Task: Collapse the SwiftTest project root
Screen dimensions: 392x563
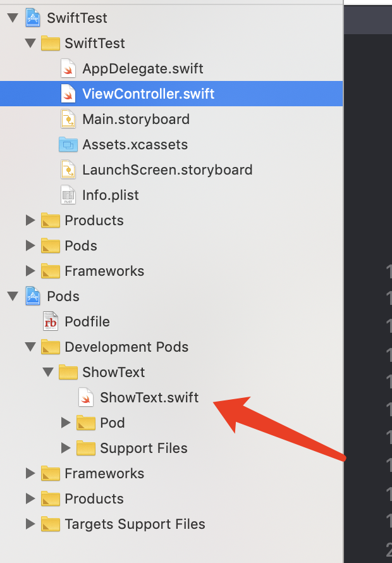Action: (12, 18)
